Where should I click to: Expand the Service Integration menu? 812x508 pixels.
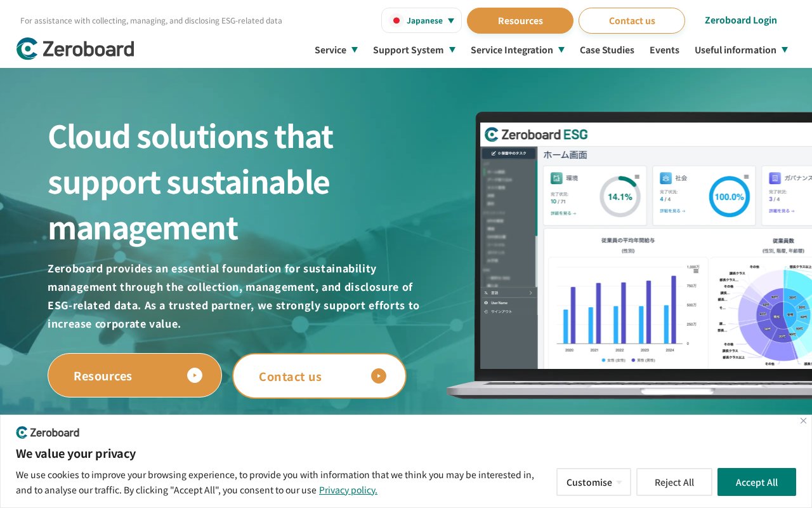coord(518,50)
